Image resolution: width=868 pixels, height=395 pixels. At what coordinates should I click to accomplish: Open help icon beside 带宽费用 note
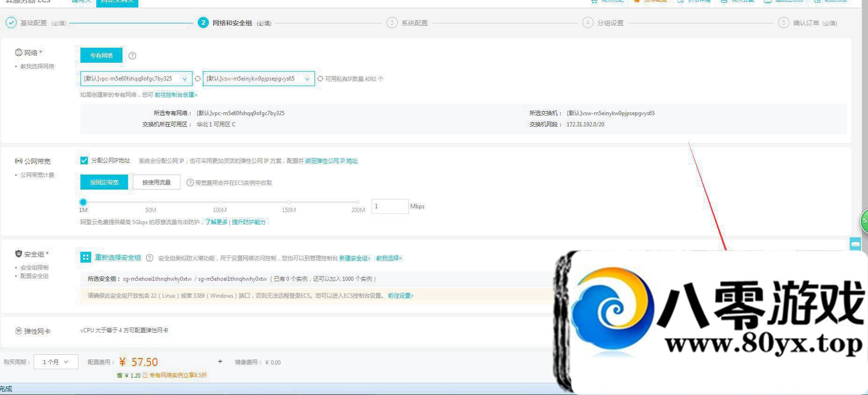pyautogui.click(x=190, y=183)
